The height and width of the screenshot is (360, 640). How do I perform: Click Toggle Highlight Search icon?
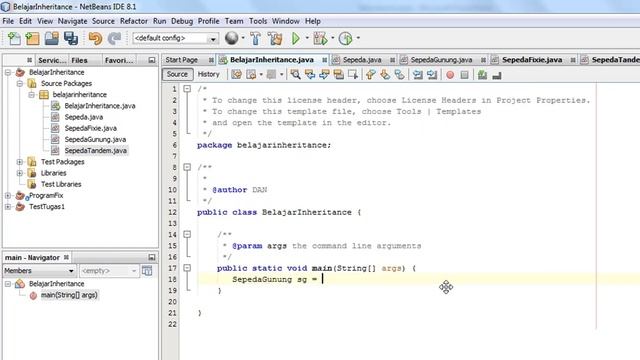[338, 74]
